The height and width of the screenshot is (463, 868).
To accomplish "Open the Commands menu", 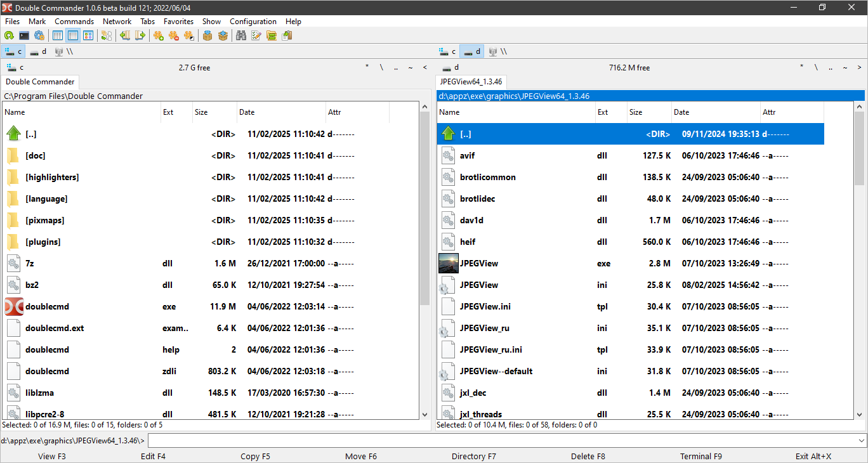I will (74, 21).
